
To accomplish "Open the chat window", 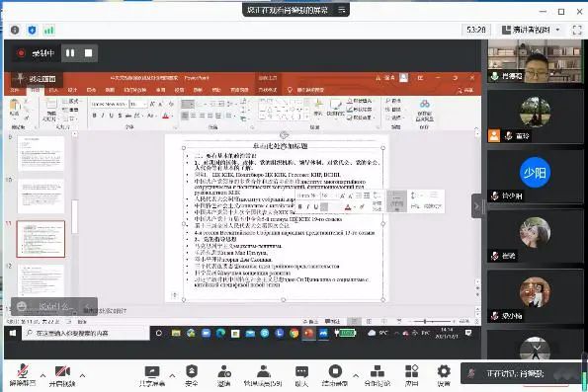I will (301, 375).
